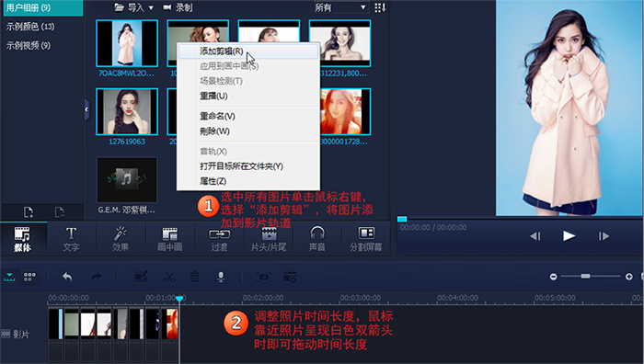The image size is (644, 364).
Task: Collapse the library side panel arrow
Action: pos(86,109)
